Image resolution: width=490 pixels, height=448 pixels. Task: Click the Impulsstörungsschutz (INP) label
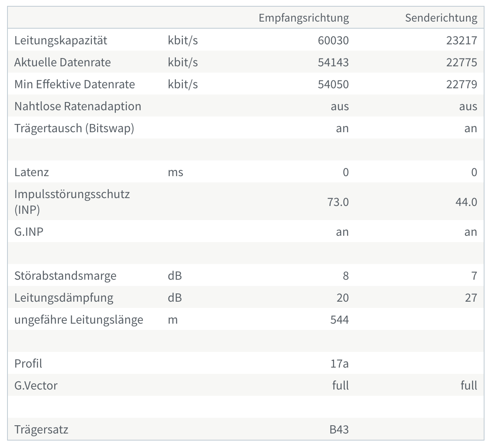[72, 202]
